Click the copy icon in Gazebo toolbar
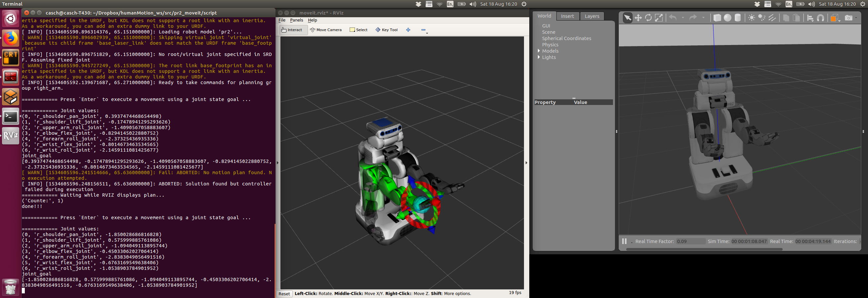This screenshot has width=868, height=298. pos(786,18)
